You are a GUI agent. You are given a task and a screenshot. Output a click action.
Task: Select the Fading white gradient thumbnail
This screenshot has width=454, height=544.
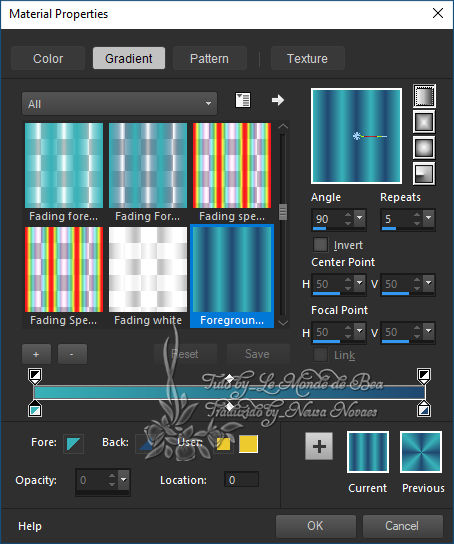click(148, 277)
